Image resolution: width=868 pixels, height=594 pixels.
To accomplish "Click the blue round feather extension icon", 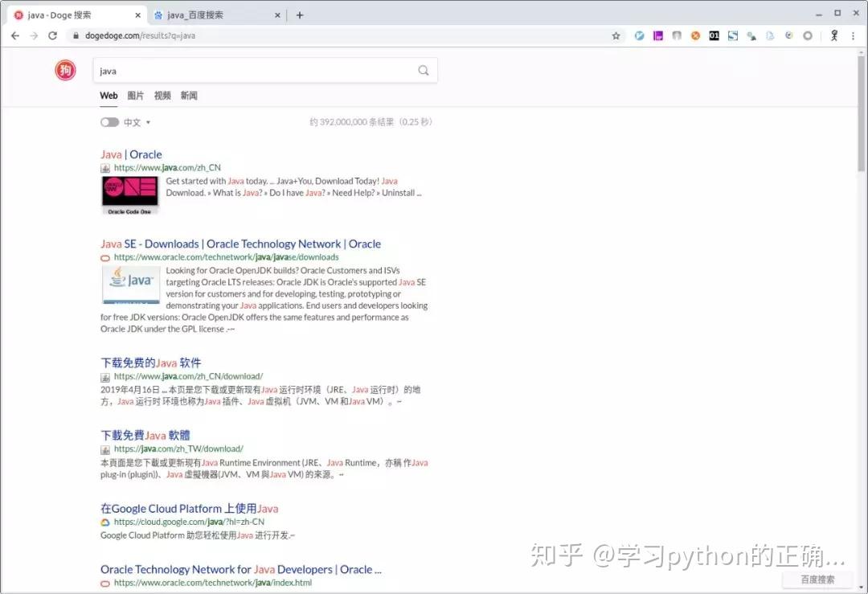I will (640, 35).
